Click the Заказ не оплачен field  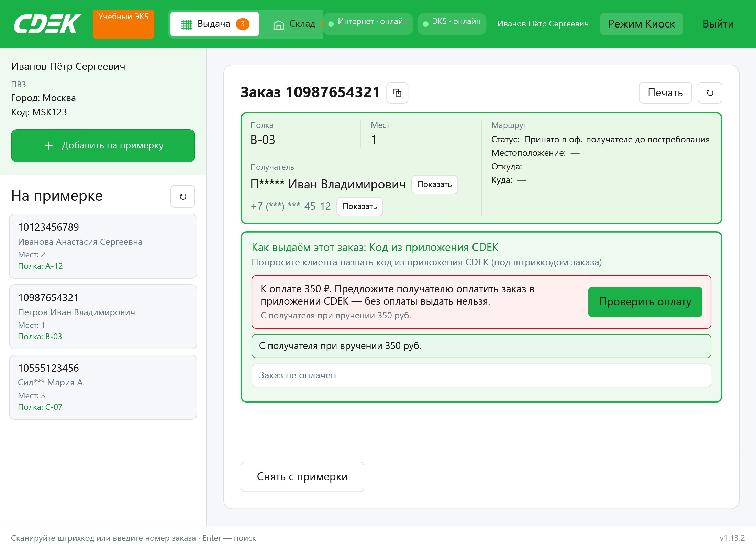(481, 376)
